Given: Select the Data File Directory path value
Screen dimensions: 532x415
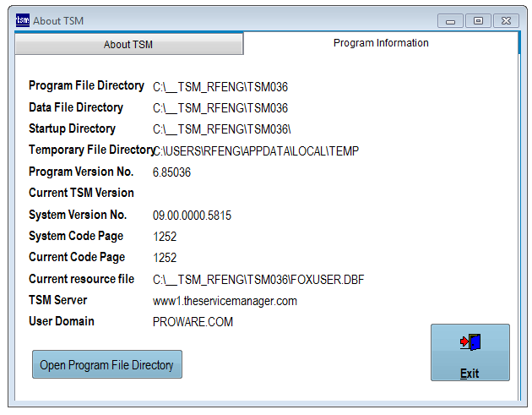Looking at the screenshot, I should point(220,108).
